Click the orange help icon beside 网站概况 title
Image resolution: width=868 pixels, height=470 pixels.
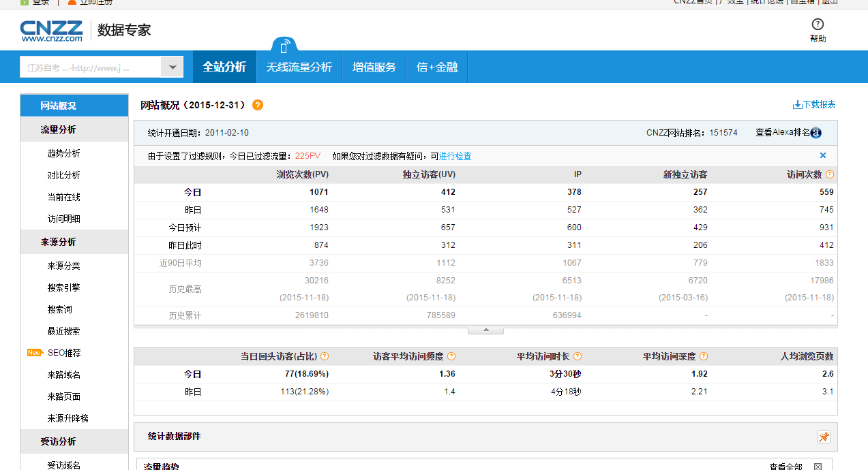(257, 105)
